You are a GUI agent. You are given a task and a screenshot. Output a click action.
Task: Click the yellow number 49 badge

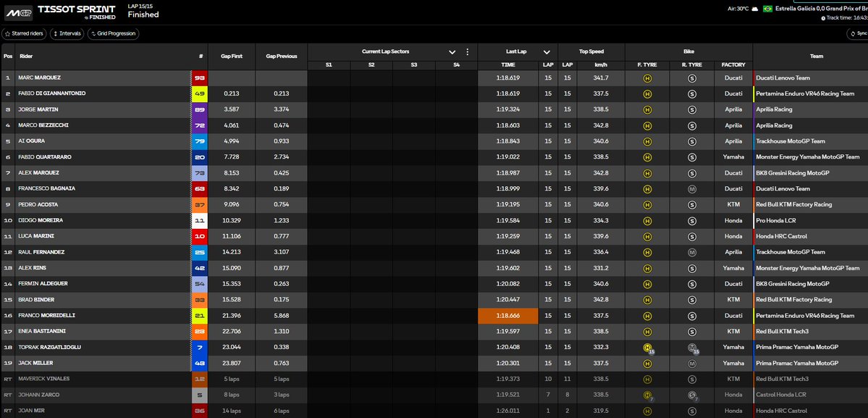[199, 93]
